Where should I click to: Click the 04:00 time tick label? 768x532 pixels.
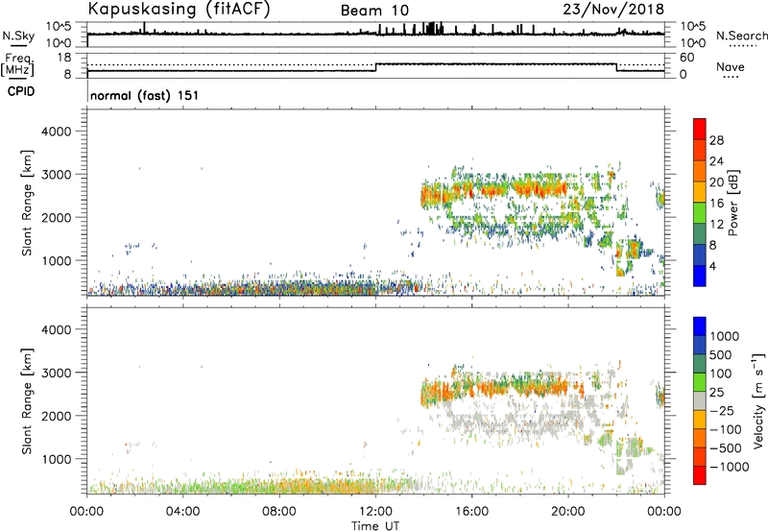click(182, 512)
